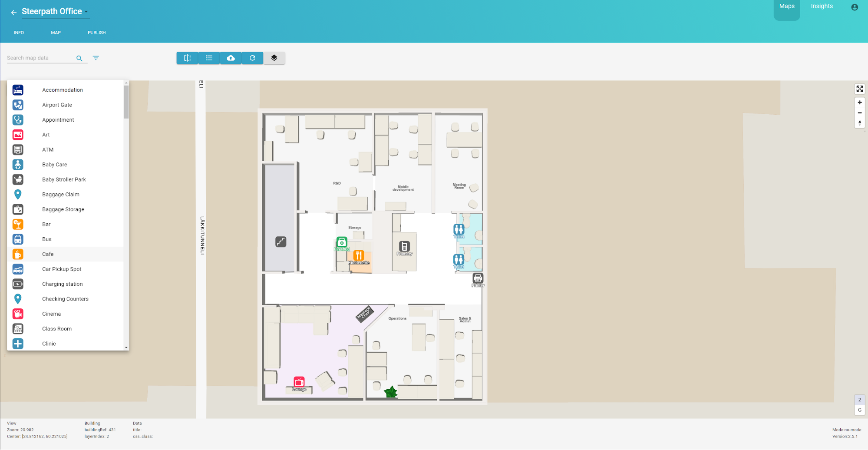
Task: Select the First Aid icon on the map
Action: coord(341,242)
